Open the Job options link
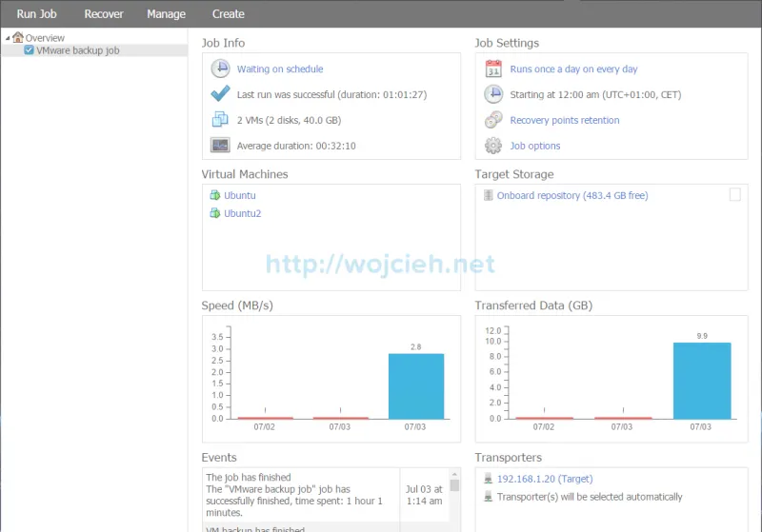Viewport: 762px width, 532px height. click(535, 146)
